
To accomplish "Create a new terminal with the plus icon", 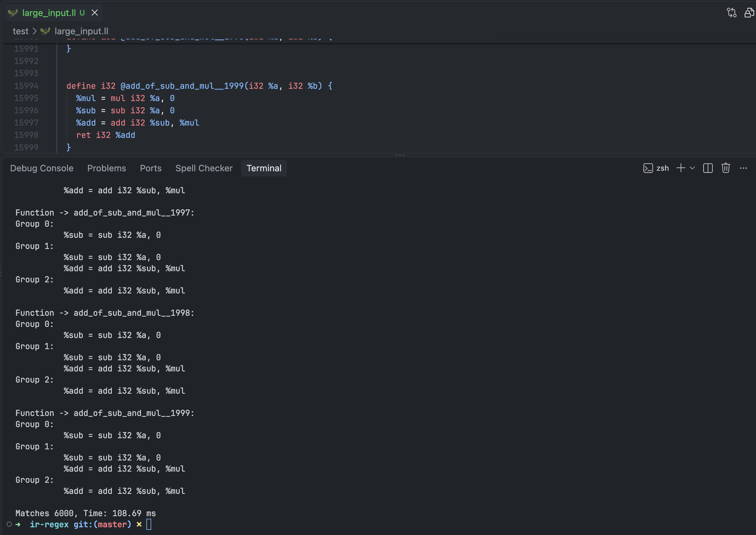I will 681,168.
